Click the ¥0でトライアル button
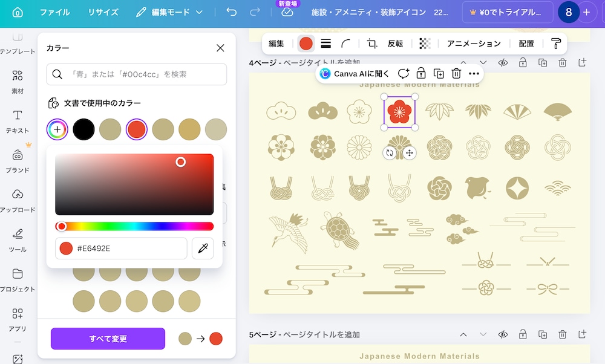Screen dimensions: 605x364 click(x=507, y=12)
